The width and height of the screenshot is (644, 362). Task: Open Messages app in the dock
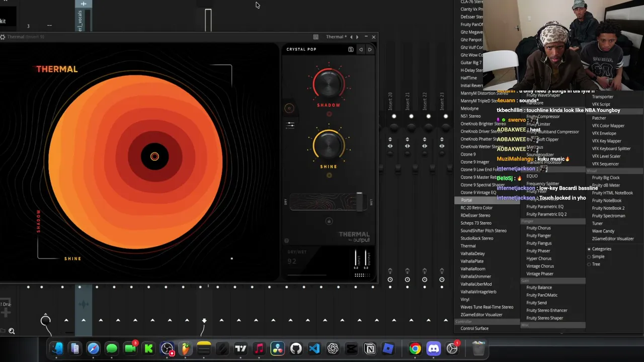click(112, 348)
